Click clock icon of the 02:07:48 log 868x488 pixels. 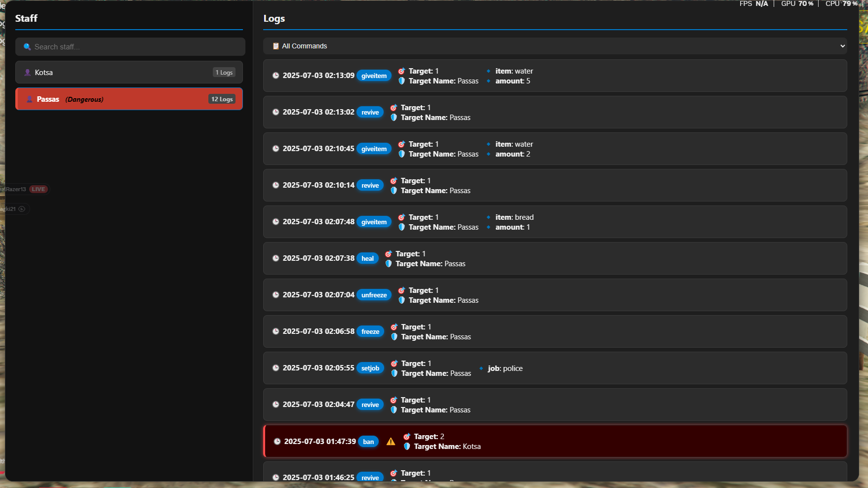(x=276, y=222)
